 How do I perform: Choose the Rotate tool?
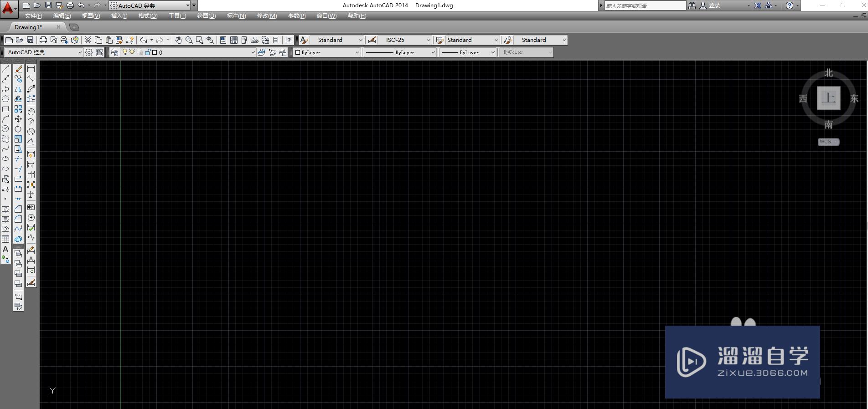click(x=18, y=129)
